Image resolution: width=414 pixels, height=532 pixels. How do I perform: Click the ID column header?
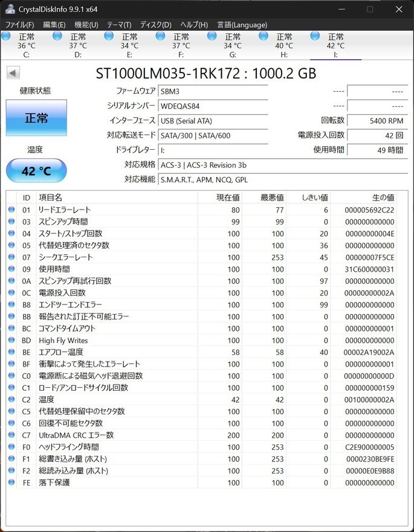(26, 197)
